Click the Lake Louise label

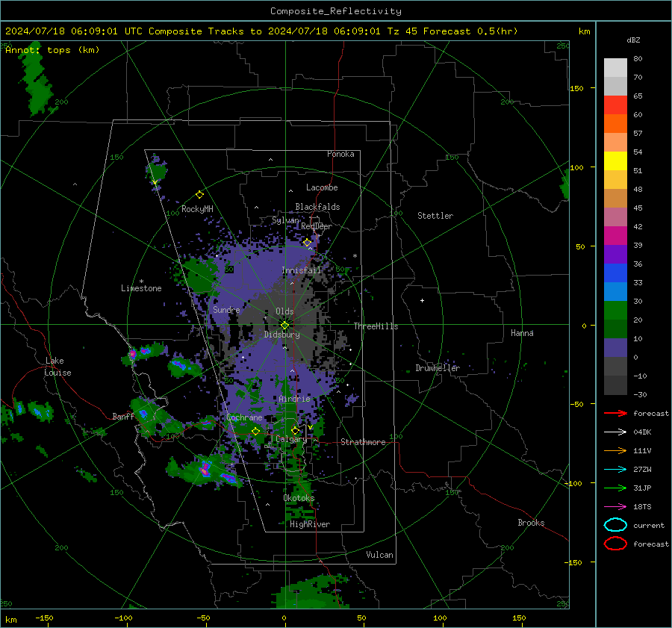(57, 367)
